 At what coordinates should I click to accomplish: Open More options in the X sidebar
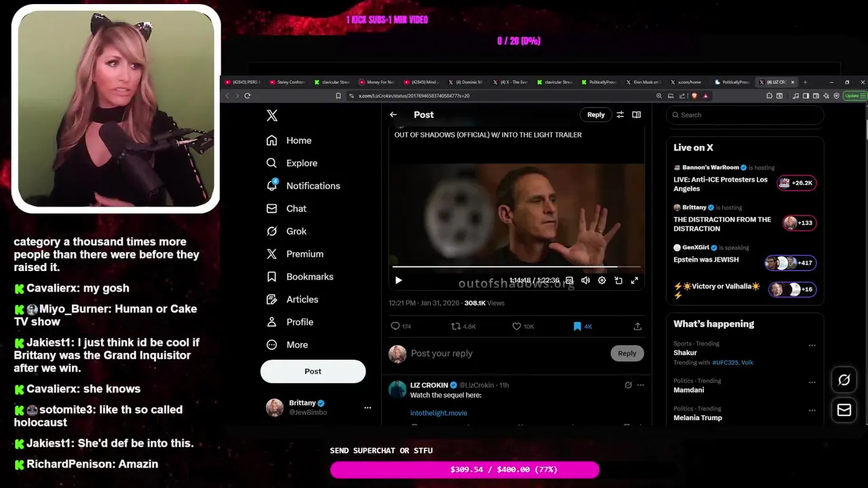287,344
